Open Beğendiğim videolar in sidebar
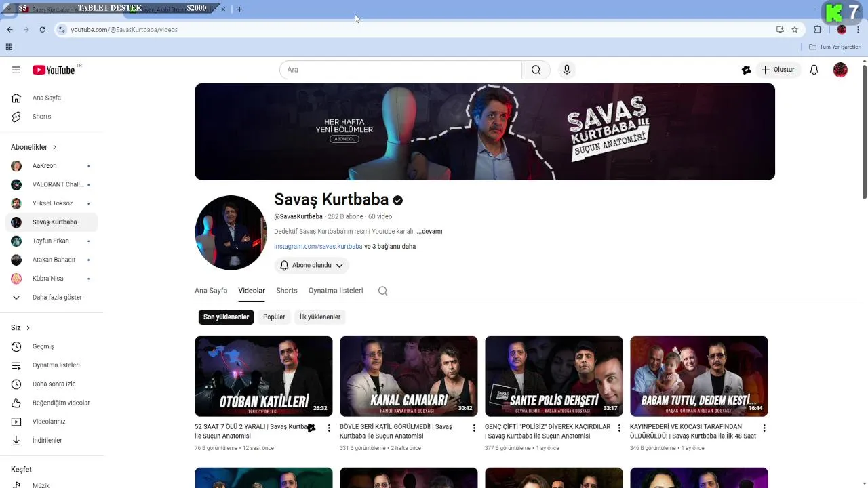 tap(52, 403)
